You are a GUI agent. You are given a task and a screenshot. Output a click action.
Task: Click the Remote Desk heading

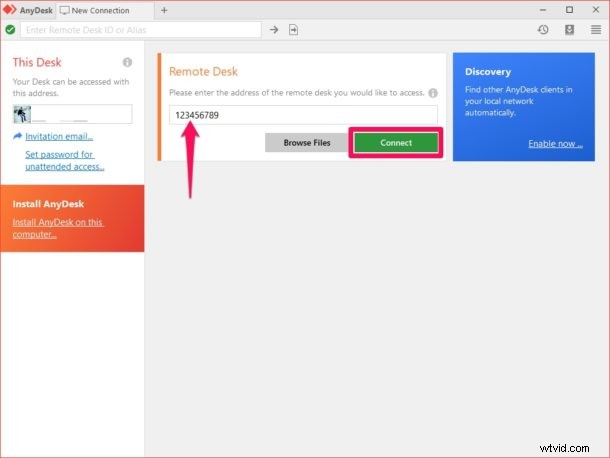coord(203,72)
